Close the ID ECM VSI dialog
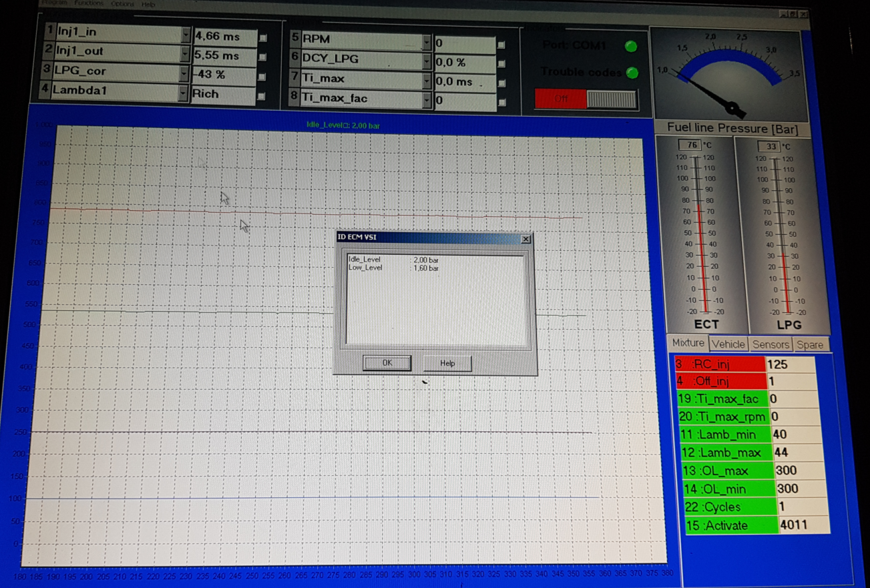 tap(525, 239)
